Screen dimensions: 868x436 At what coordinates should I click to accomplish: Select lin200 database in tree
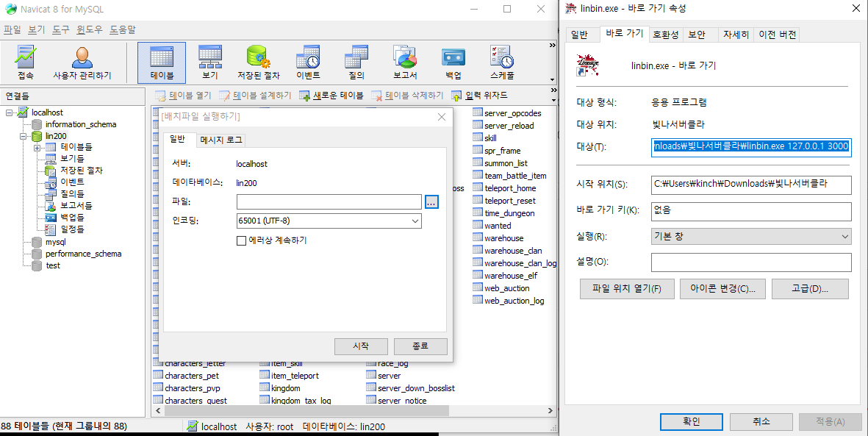[56, 136]
